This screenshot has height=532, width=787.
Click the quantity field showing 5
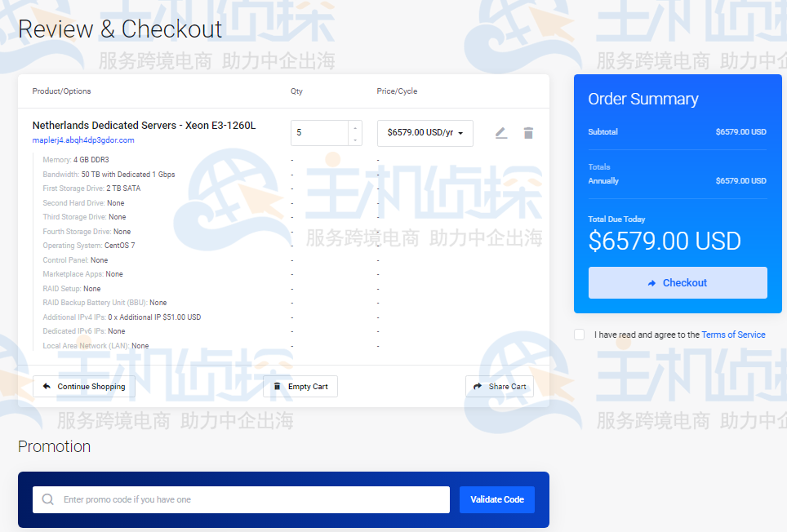(x=319, y=133)
